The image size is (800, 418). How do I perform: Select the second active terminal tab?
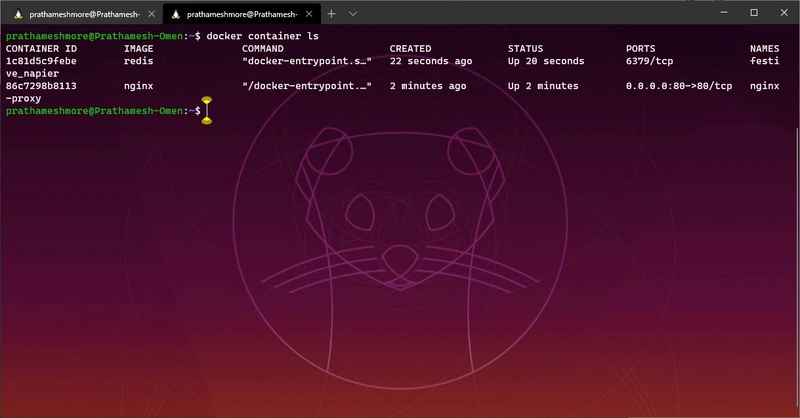pos(241,14)
